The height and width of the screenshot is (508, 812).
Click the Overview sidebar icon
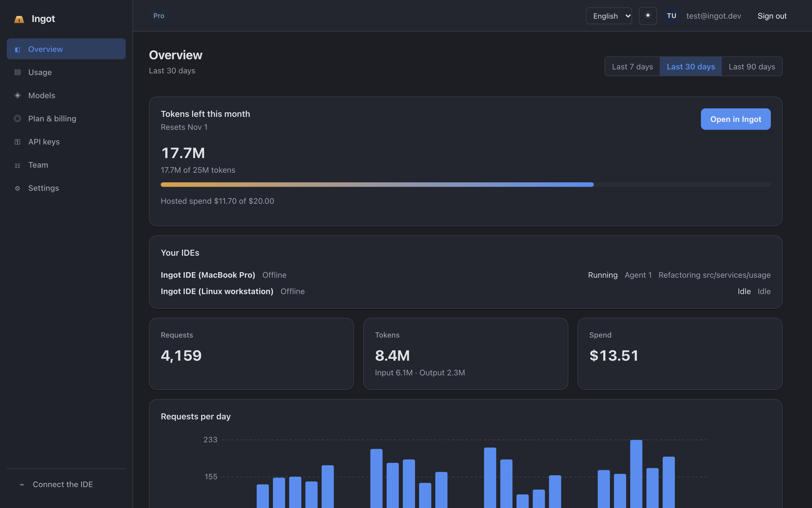tap(17, 49)
